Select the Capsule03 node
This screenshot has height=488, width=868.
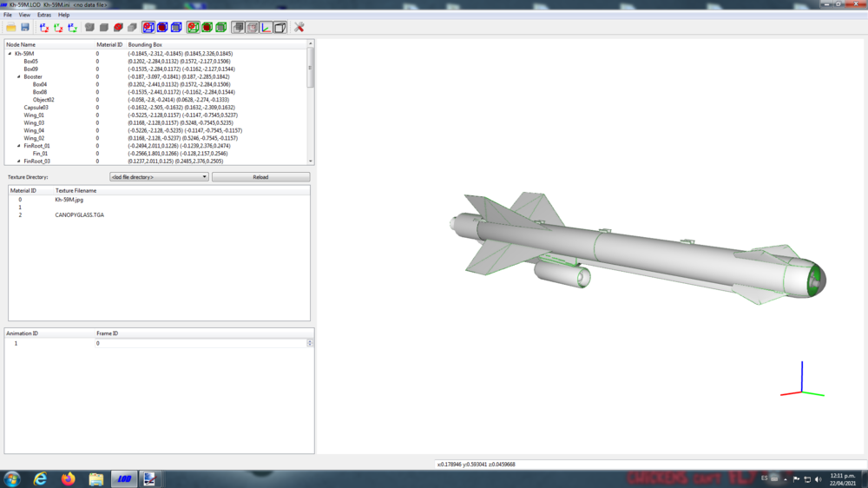pyautogui.click(x=36, y=108)
